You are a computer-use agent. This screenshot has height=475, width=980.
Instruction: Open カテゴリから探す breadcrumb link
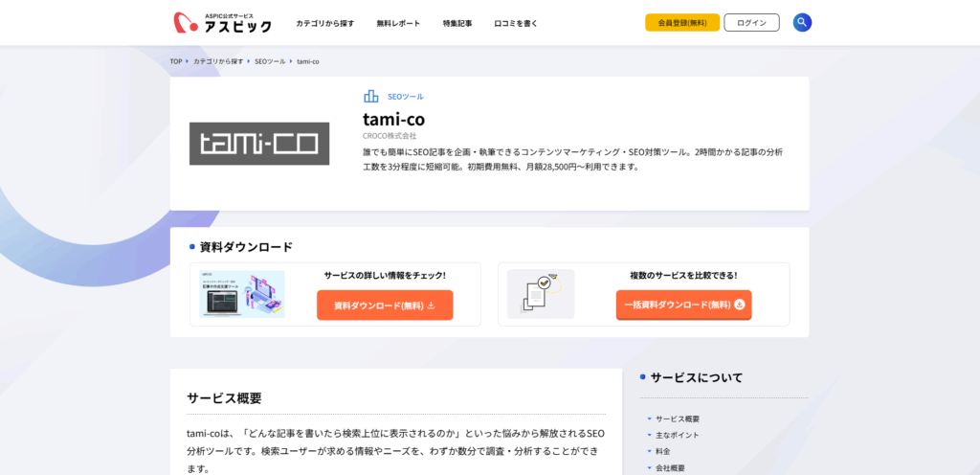[218, 61]
